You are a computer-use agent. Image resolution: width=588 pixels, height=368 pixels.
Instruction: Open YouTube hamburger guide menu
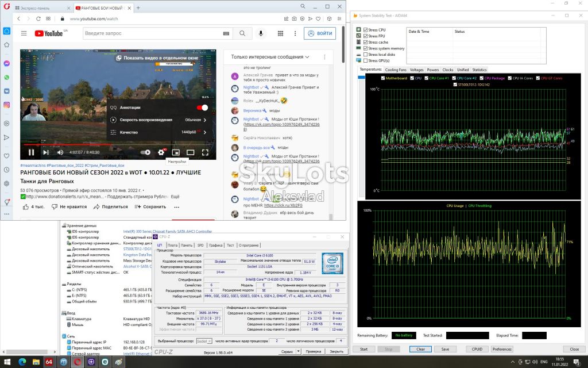coord(24,33)
